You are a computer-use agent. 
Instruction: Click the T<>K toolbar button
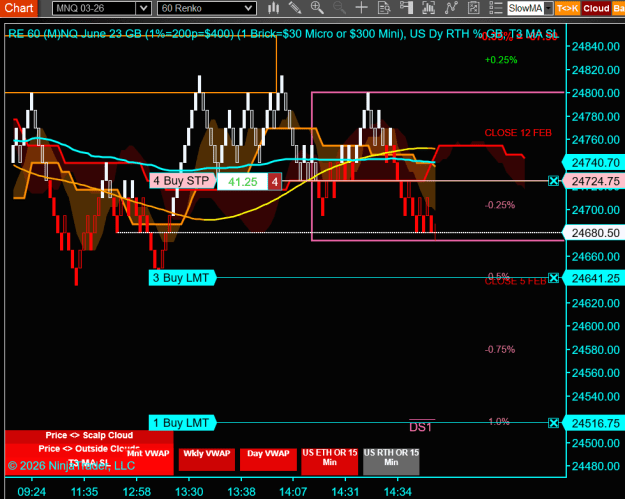point(567,8)
